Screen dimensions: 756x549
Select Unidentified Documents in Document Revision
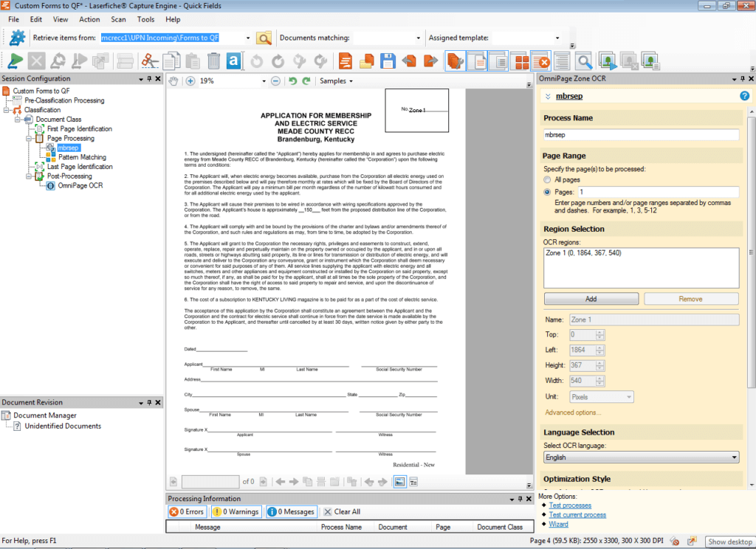(x=63, y=426)
